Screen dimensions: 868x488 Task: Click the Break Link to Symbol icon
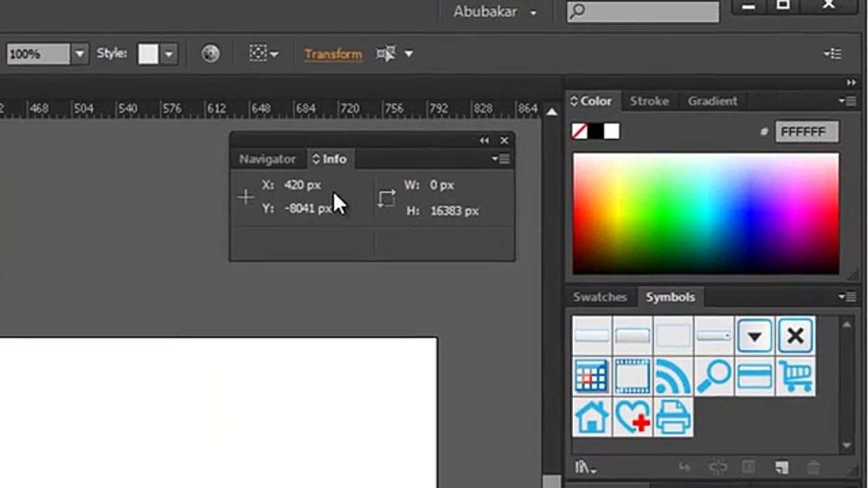717,468
